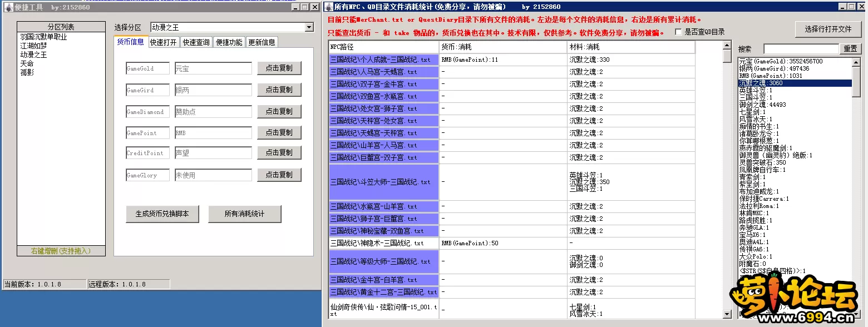
Task: Click the 声望 currency name field
Action: coord(213,153)
